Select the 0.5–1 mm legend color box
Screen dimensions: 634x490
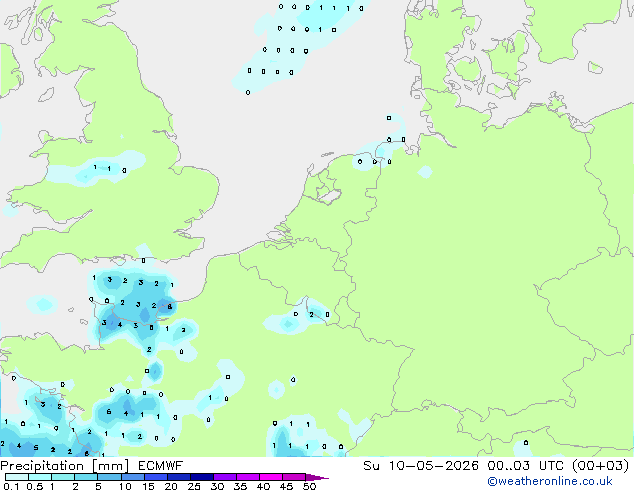40,477
